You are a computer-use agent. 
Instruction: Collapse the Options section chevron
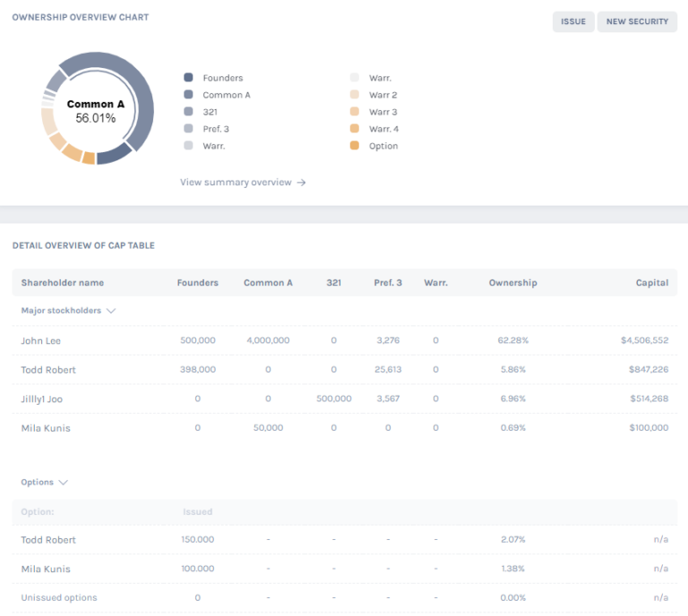(63, 483)
